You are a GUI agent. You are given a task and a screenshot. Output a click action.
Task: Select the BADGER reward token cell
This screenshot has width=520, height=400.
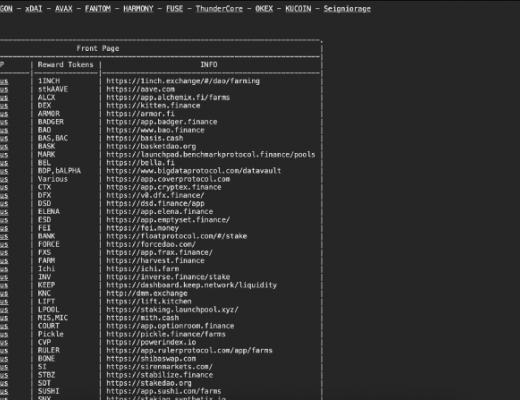coord(51,122)
